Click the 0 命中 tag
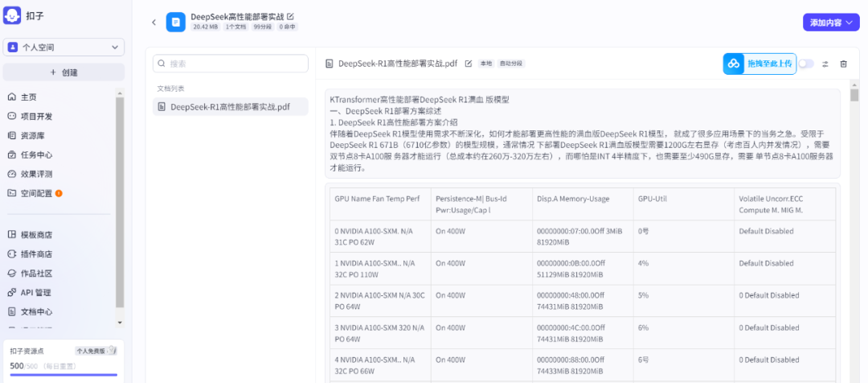 click(x=287, y=27)
